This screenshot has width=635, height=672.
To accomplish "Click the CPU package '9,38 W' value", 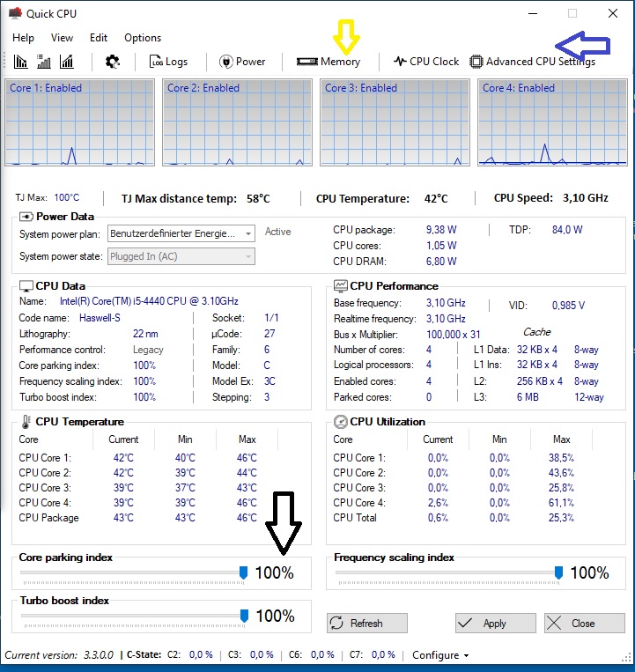I will click(441, 230).
